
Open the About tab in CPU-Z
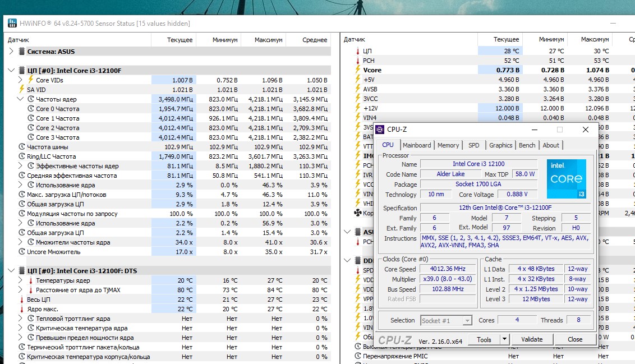[551, 145]
